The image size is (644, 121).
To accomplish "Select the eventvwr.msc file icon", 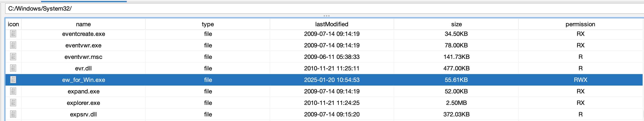I will pos(13,57).
